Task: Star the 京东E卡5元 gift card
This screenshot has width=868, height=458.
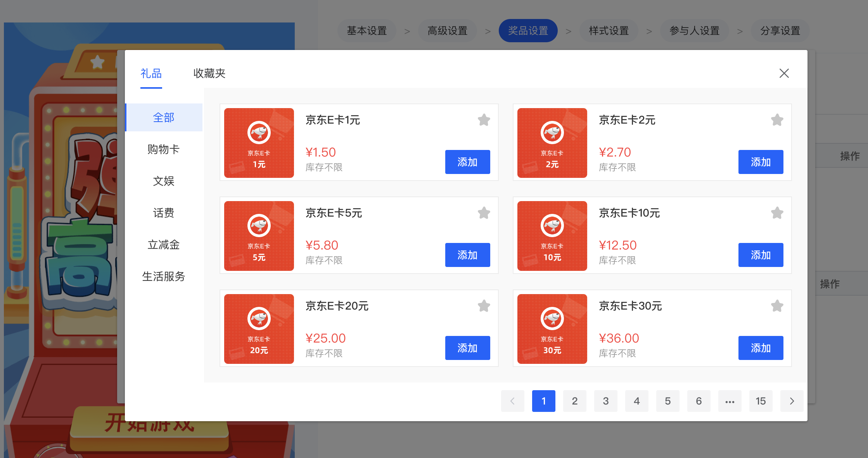Action: pyautogui.click(x=484, y=213)
